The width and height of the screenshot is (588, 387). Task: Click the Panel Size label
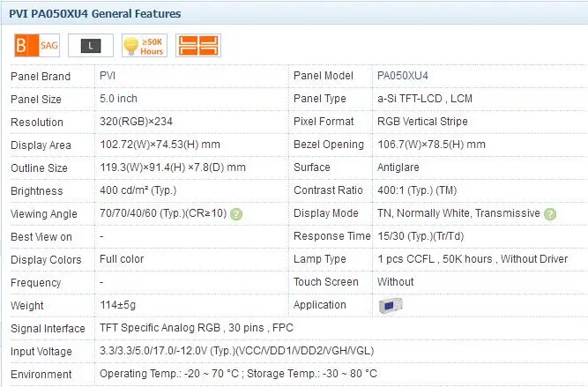pyautogui.click(x=36, y=100)
